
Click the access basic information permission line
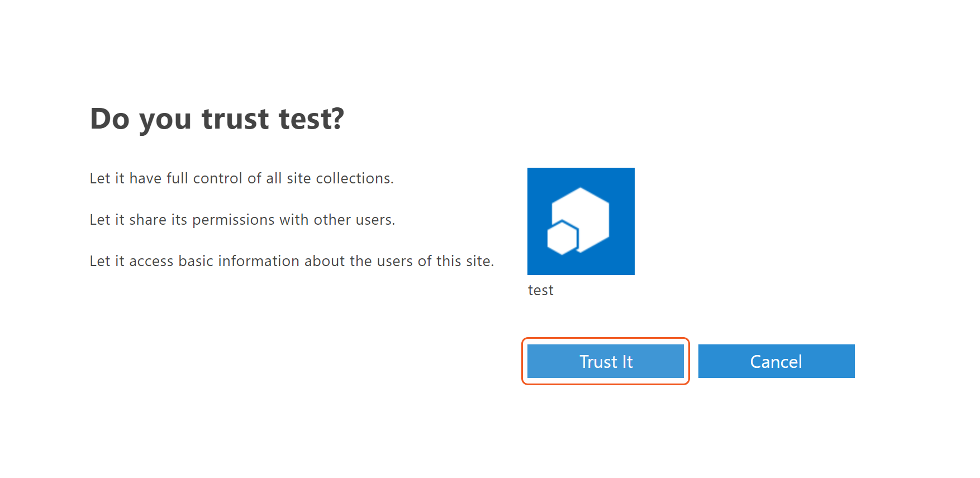point(292,261)
